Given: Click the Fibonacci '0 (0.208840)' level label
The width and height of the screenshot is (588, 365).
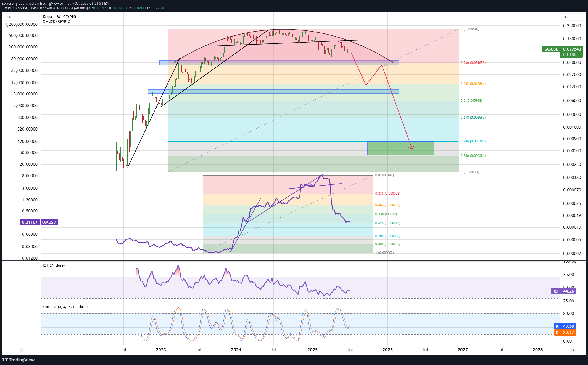Looking at the screenshot, I should (x=470, y=29).
